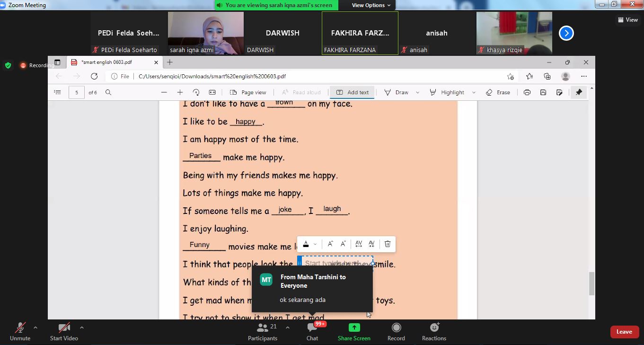Screen dimensions: 644x345
Task: Save the PDF
Action: pos(543,92)
